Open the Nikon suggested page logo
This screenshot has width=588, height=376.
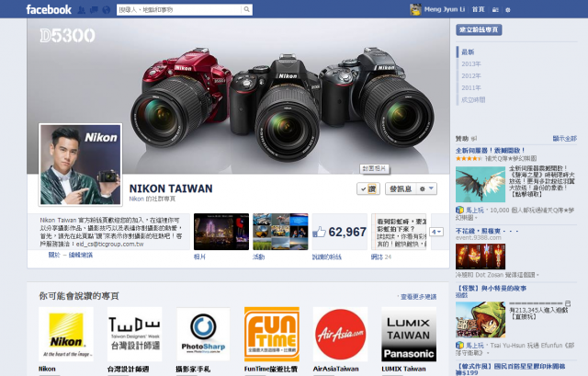(66, 335)
